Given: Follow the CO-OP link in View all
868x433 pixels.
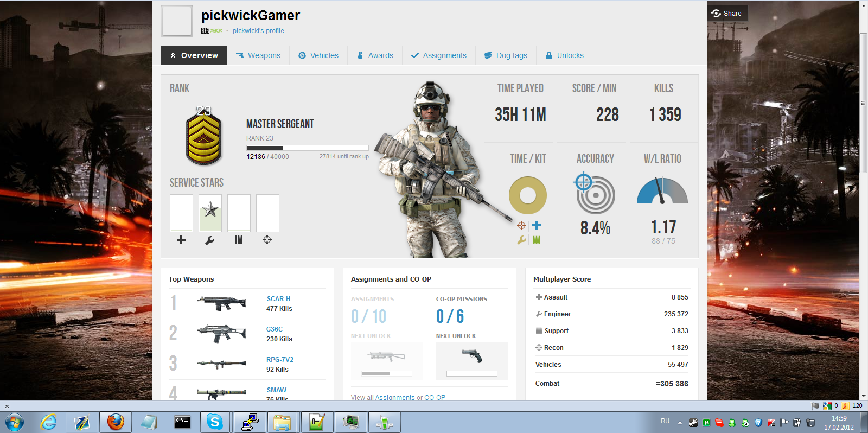Looking at the screenshot, I should [435, 397].
